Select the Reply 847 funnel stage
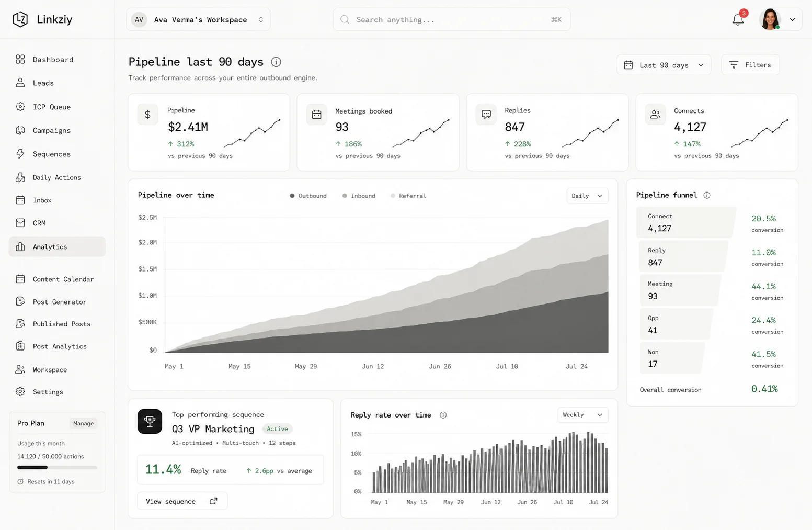The image size is (812, 530). click(683, 256)
